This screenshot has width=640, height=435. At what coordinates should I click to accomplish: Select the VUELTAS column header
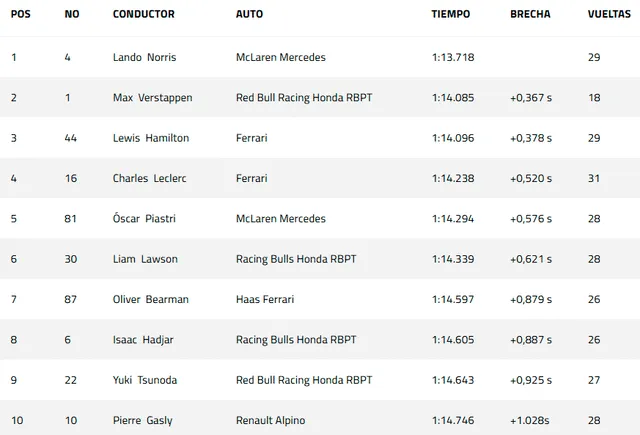(x=609, y=14)
